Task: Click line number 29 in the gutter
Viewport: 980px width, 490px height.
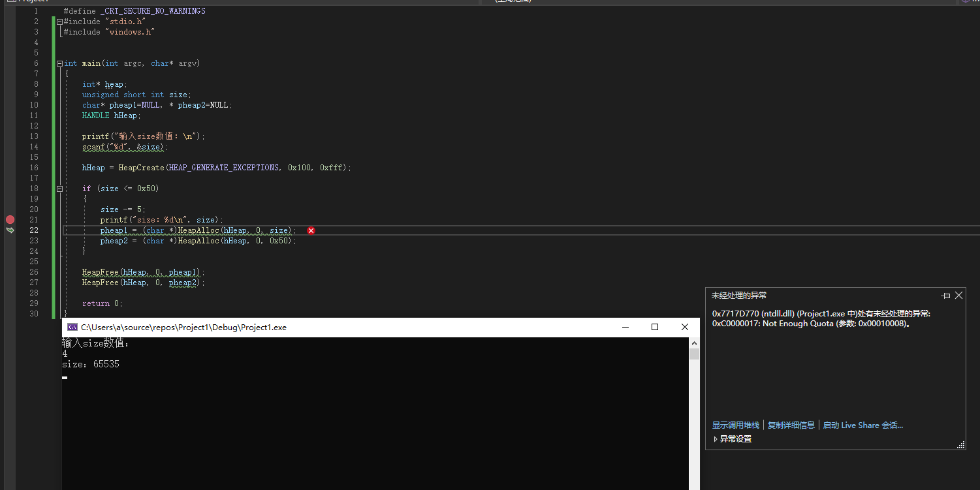Action: point(33,303)
